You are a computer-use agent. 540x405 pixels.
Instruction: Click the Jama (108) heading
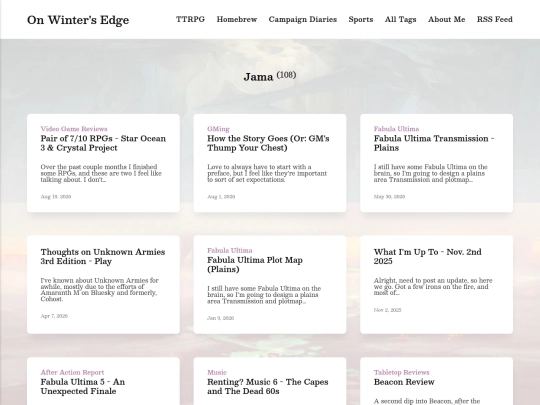click(270, 76)
